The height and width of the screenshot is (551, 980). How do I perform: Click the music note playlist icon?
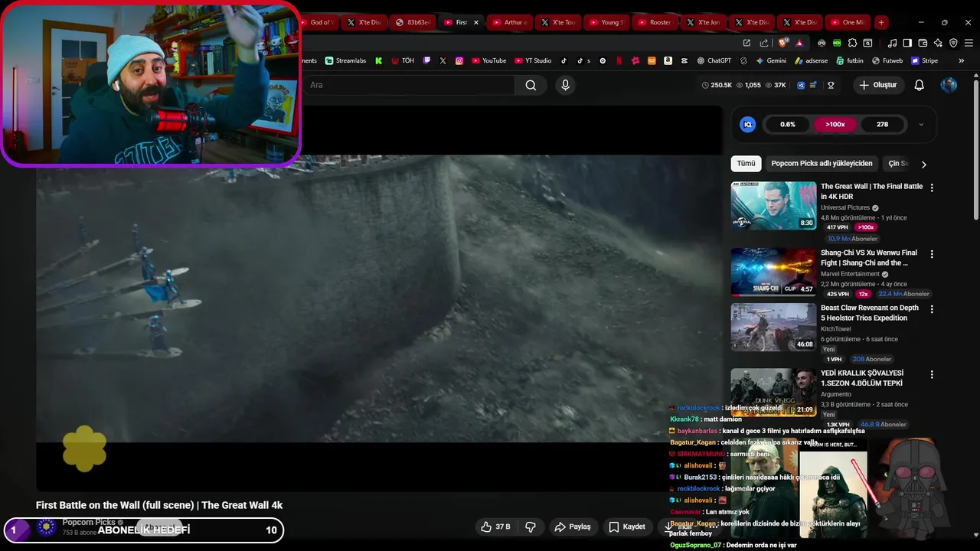(x=892, y=43)
